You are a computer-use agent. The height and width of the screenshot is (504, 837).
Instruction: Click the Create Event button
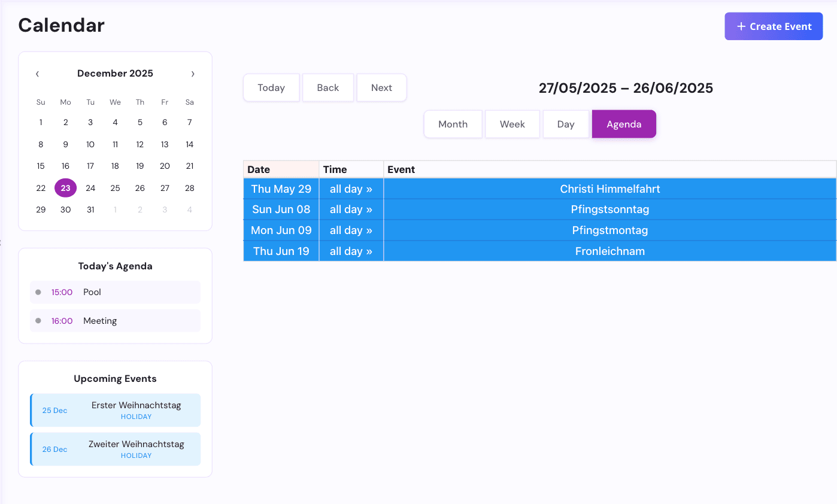pos(773,26)
